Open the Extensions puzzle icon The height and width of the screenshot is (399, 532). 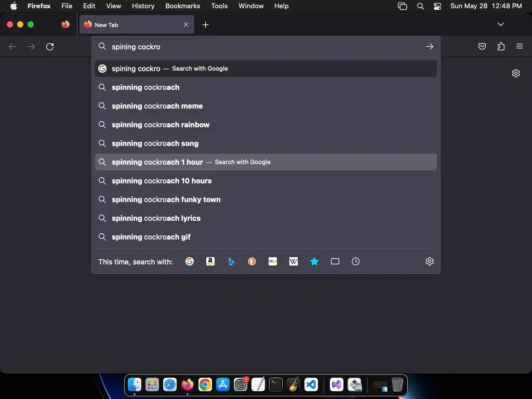(501, 46)
